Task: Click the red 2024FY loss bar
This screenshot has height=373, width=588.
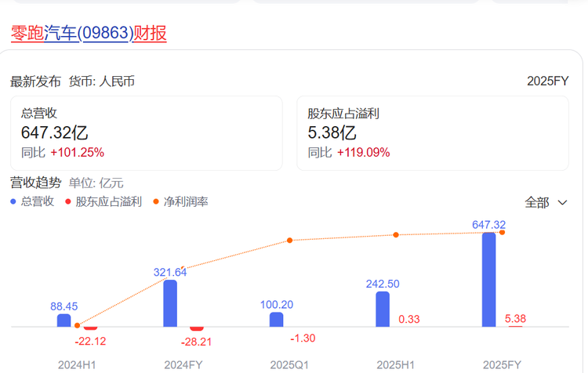Action: [x=197, y=328]
